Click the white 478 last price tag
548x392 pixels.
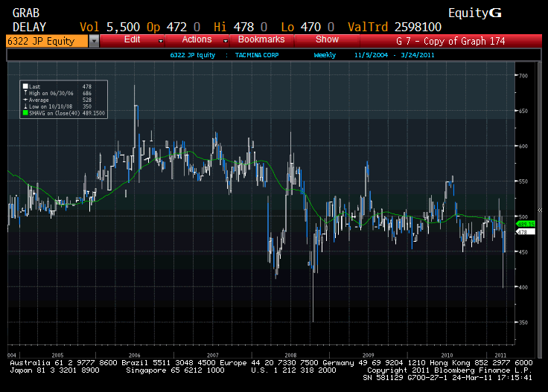click(x=526, y=232)
